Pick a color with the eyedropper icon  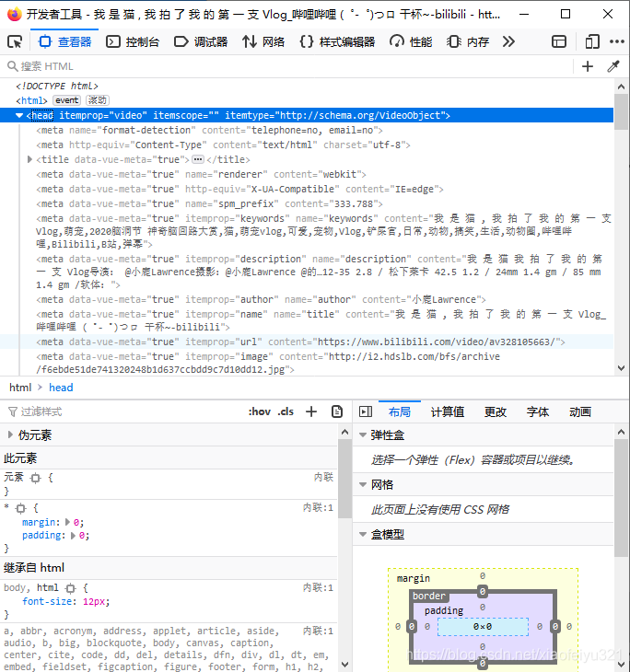coord(613,66)
